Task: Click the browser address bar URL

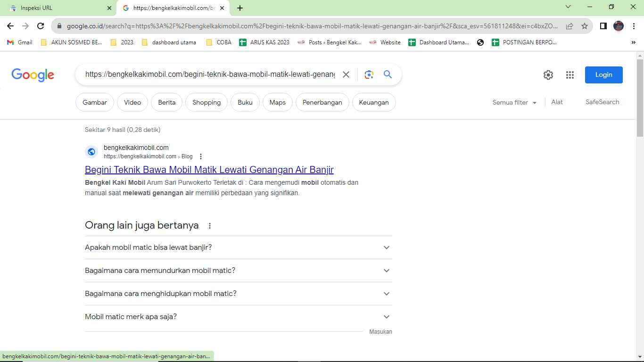Action: [x=312, y=26]
